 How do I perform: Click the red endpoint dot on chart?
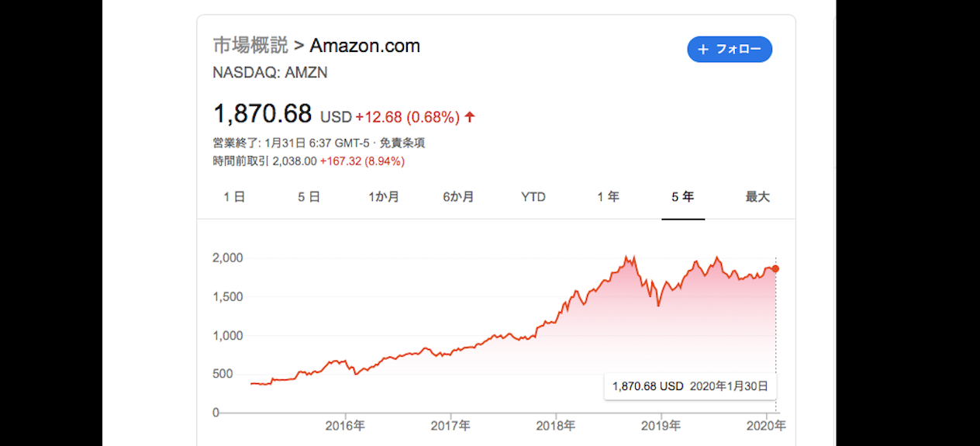[x=775, y=268]
